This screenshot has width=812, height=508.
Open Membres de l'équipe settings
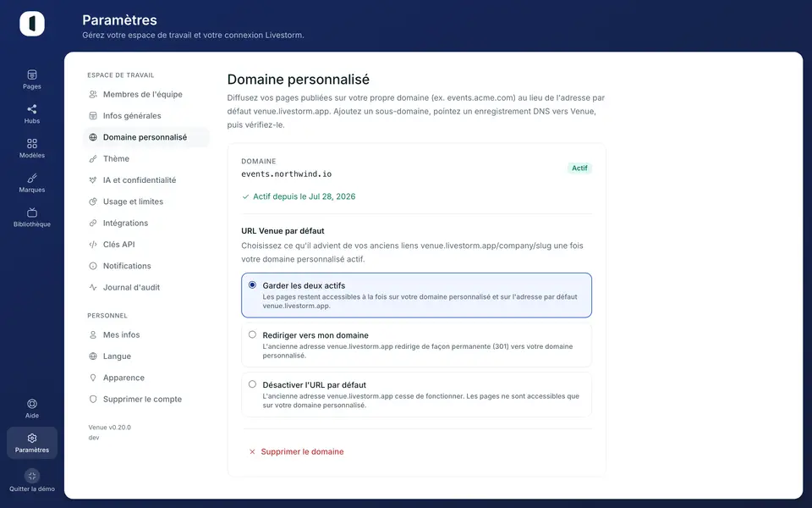pyautogui.click(x=146, y=94)
